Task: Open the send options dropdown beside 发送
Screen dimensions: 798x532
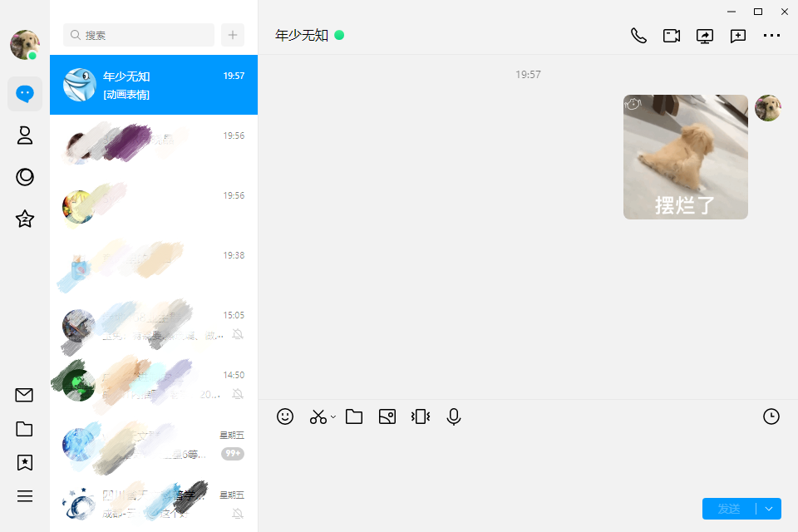Action: click(769, 508)
